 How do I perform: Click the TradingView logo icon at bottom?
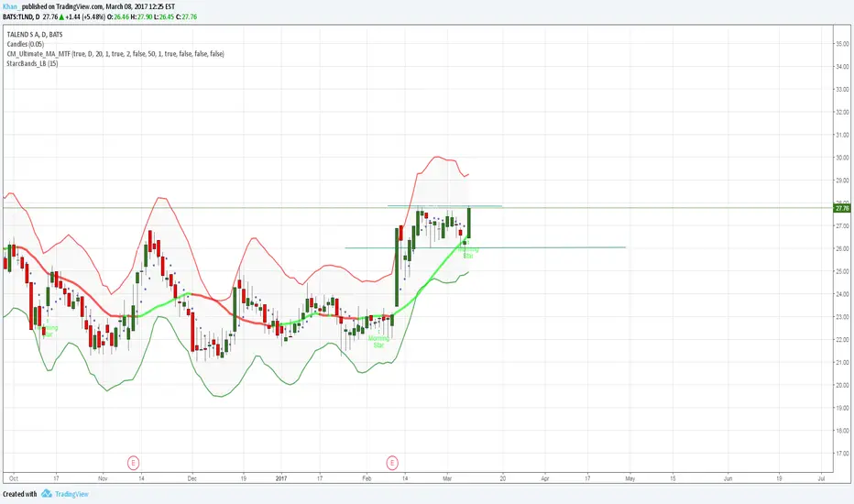tap(47, 494)
